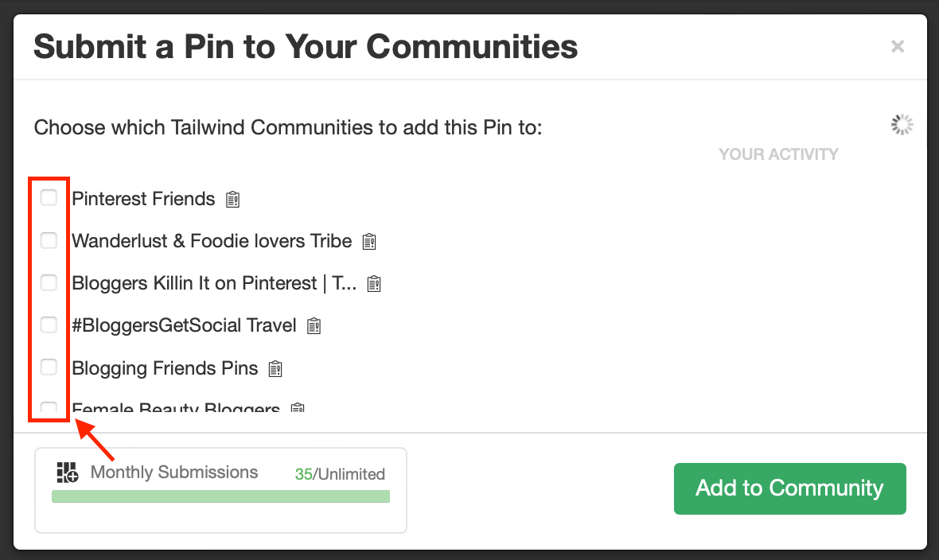The width and height of the screenshot is (939, 560).
Task: Select the #BloggersGetSocial Travel checkbox
Action: pos(49,325)
